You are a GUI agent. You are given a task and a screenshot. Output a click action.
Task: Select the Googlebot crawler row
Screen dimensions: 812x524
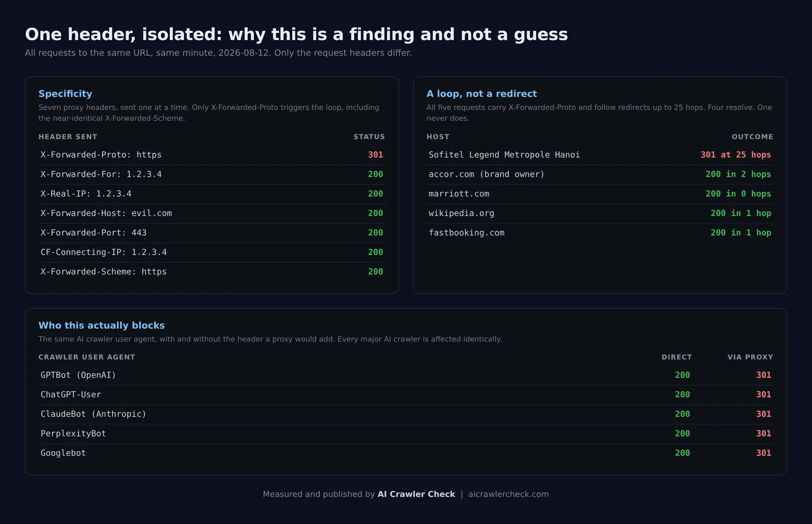click(406, 453)
